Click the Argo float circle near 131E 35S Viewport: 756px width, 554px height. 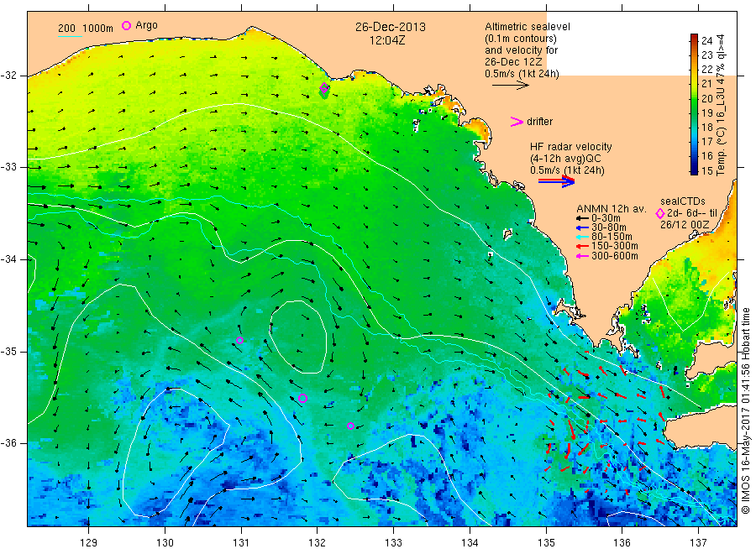239,340
